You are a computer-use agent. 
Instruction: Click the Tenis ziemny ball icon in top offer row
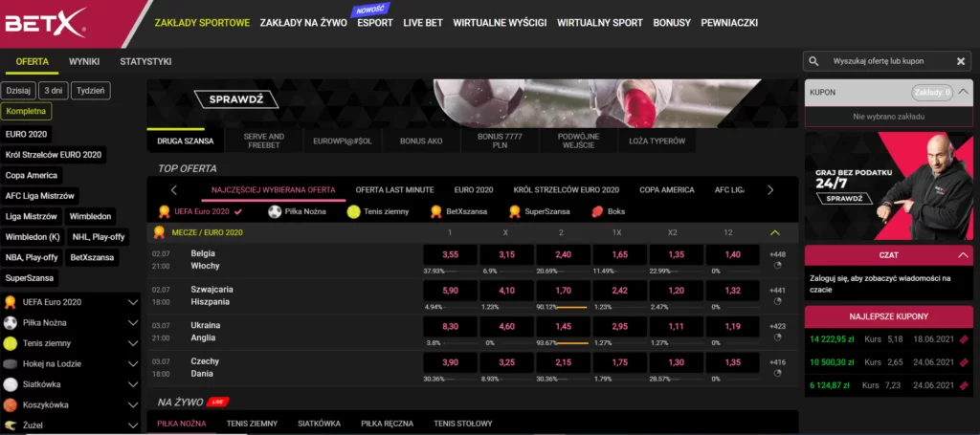click(x=354, y=211)
